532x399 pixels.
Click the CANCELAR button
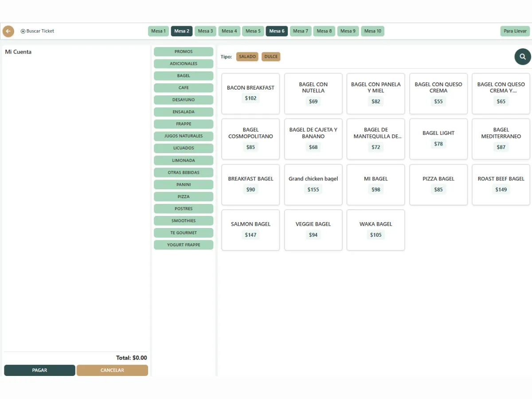112,370
